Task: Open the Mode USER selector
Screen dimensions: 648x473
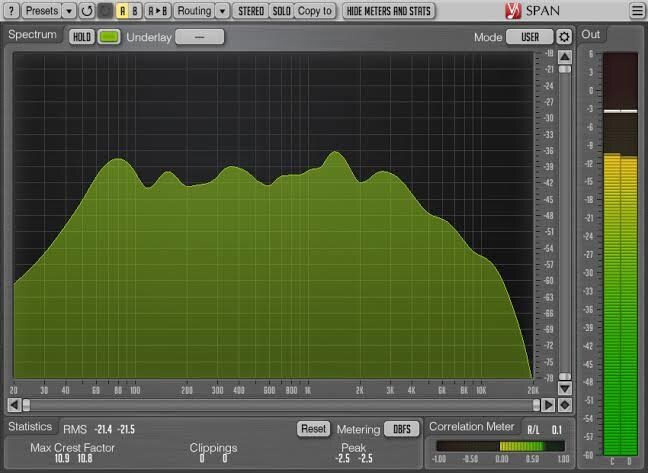Action: pyautogui.click(x=530, y=37)
